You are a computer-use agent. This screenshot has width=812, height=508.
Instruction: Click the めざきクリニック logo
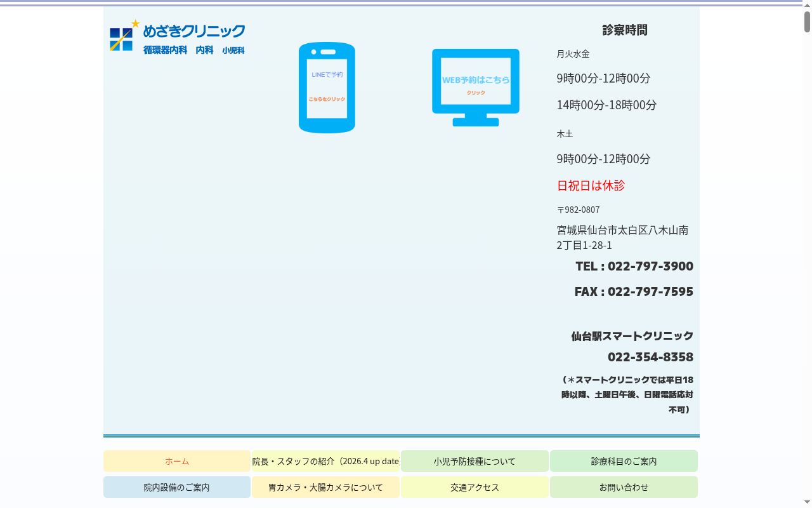[177, 37]
